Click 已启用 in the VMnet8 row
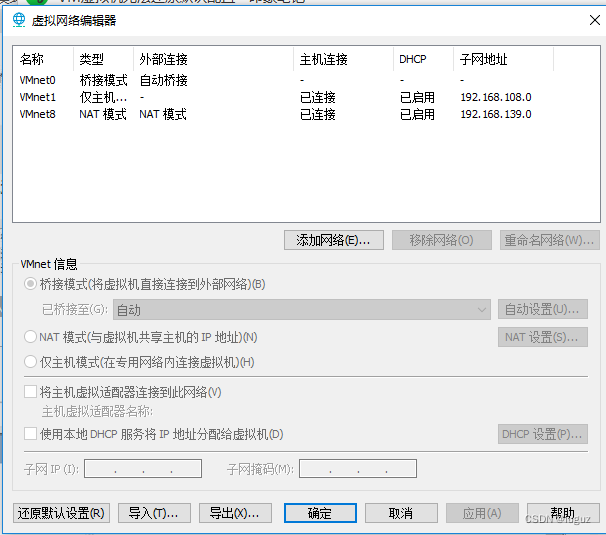The image size is (606, 535). [x=417, y=114]
